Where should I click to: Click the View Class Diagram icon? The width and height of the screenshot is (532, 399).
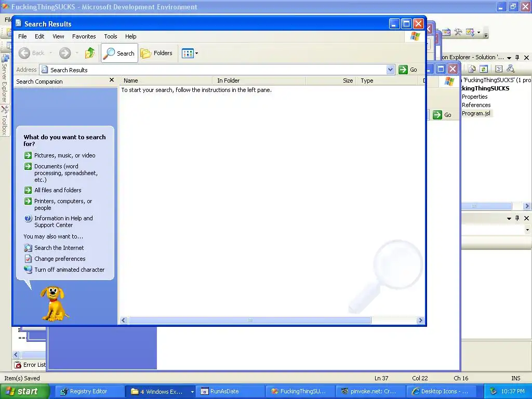click(511, 69)
